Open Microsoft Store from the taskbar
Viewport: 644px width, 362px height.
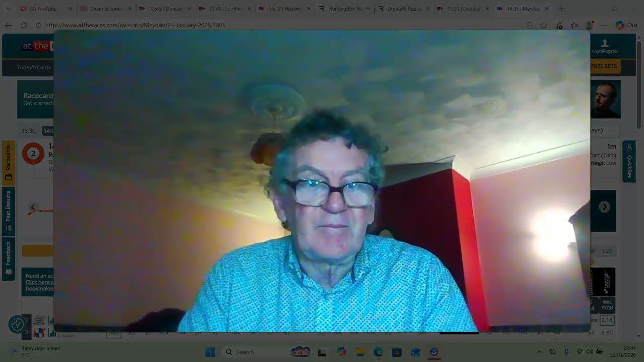coord(397,352)
